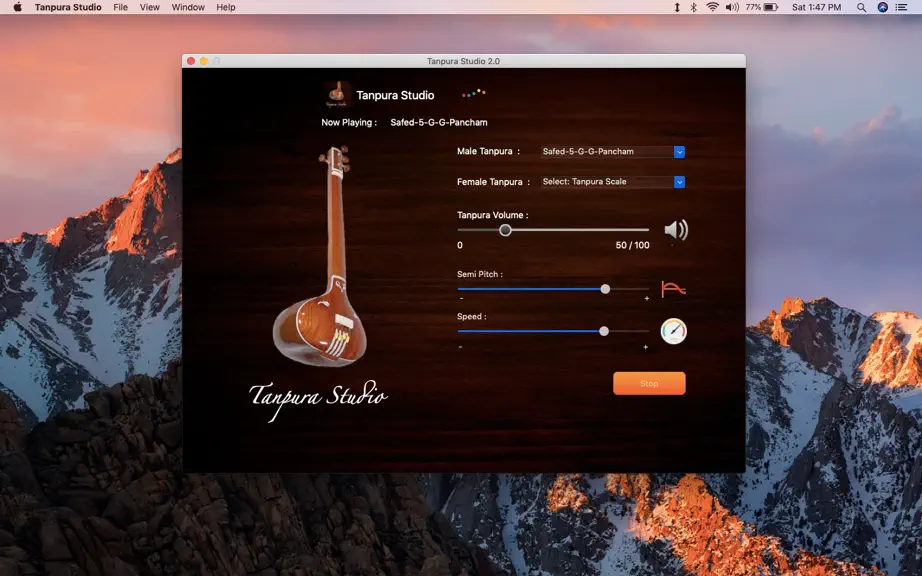
Task: Close the Tanpura Studio window
Action: click(191, 61)
